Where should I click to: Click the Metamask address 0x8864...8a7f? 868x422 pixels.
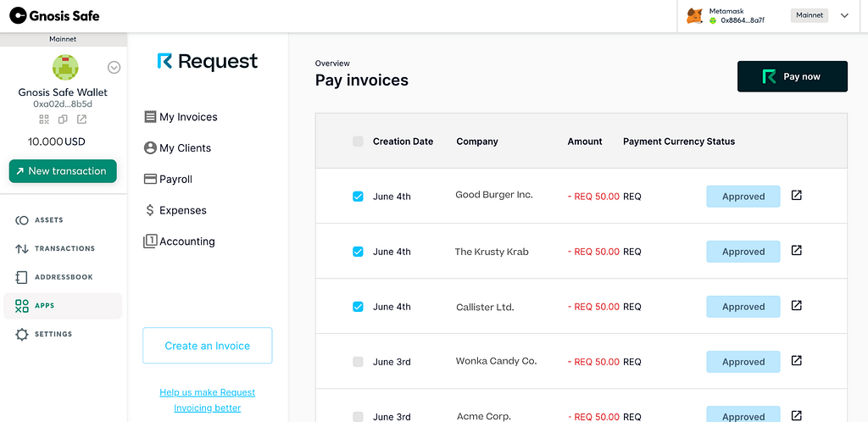(x=743, y=20)
